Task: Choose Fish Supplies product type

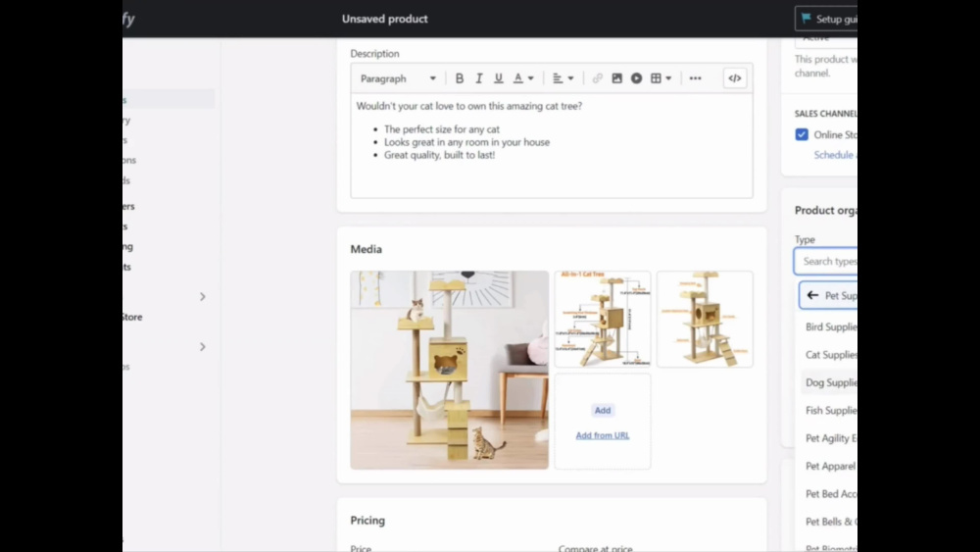Action: (829, 410)
